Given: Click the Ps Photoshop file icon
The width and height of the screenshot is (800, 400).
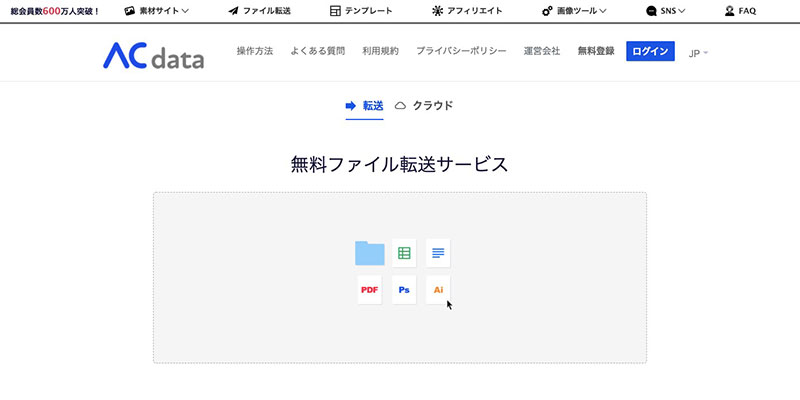Looking at the screenshot, I should [404, 290].
